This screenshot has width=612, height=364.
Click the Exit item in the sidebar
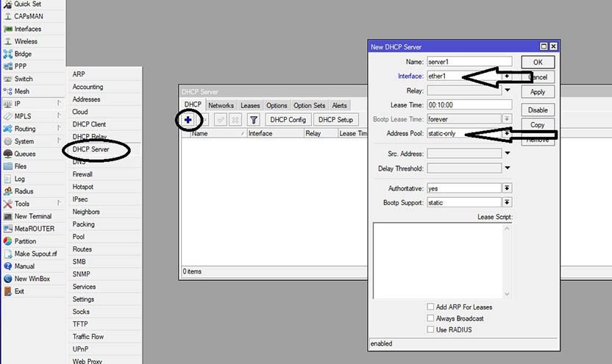[19, 291]
